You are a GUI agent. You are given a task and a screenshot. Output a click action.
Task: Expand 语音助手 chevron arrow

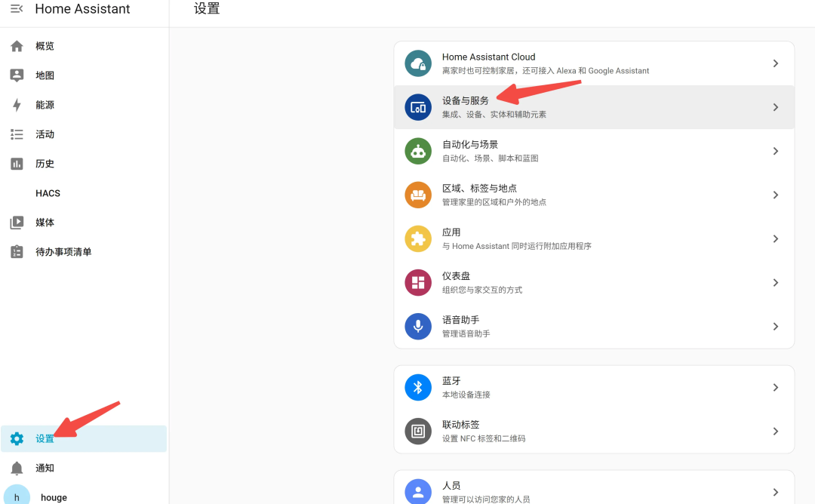(776, 326)
